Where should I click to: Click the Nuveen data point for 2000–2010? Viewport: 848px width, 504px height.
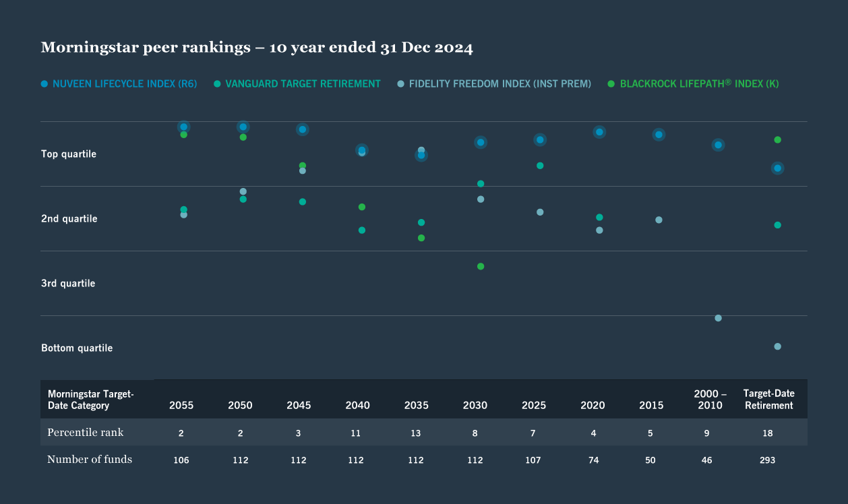[718, 145]
